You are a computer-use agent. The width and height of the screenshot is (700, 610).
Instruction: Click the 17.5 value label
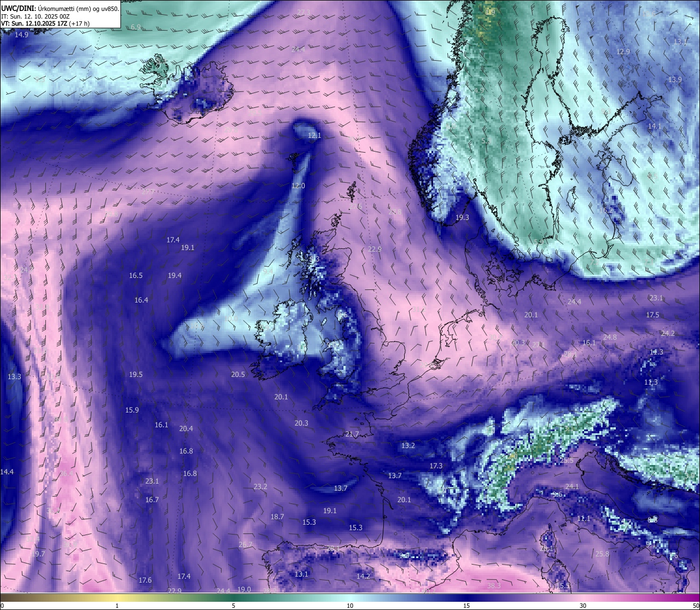point(652,315)
